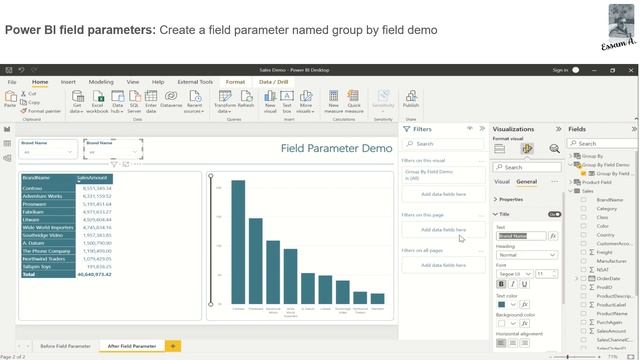Click the Format visual paintbrush icon
This screenshot has width=640, height=360.
coord(527,149)
